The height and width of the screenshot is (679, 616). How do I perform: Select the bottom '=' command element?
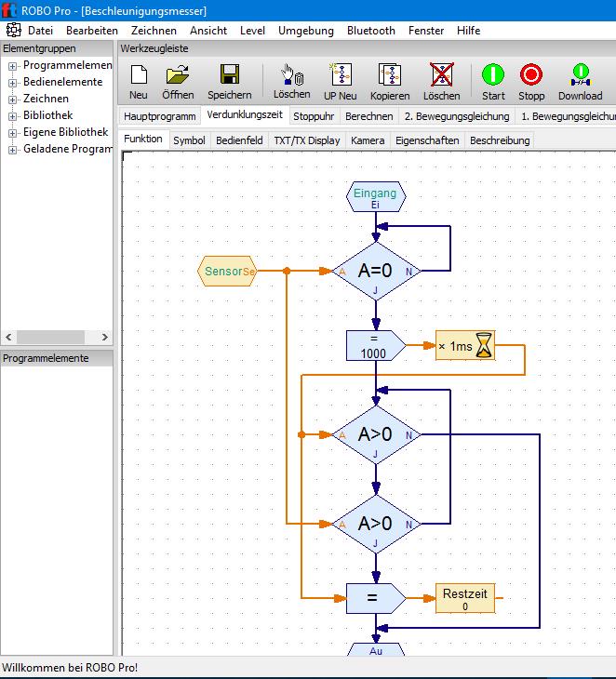(x=376, y=598)
